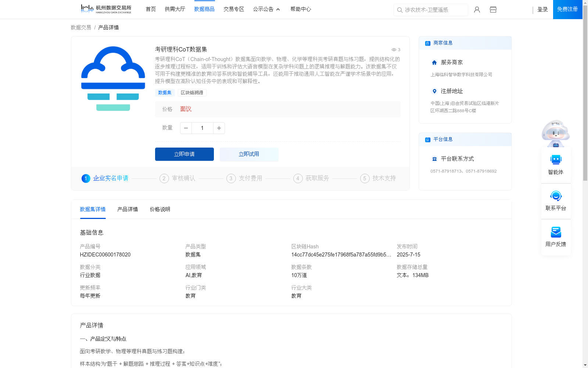The height and width of the screenshot is (368, 588).
Task: Click the product title 考研理科CoT数据集
Action: click(181, 50)
